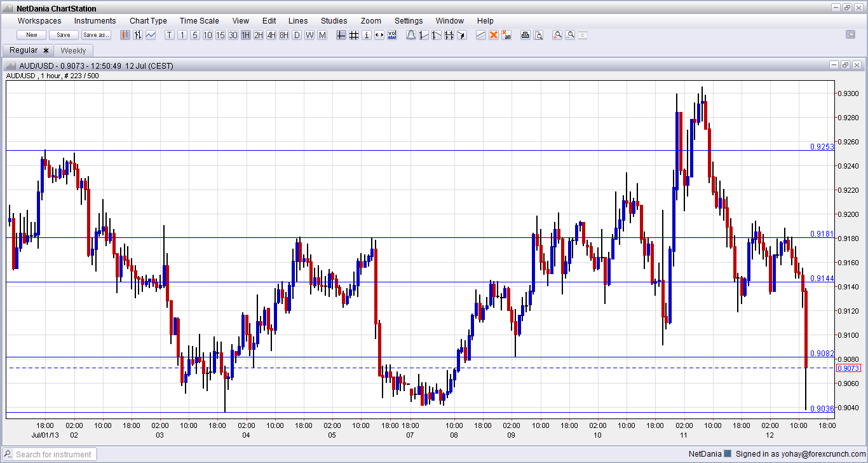The height and width of the screenshot is (463, 868).
Task: Click the 0.9181 horizontal line label
Action: (x=822, y=234)
